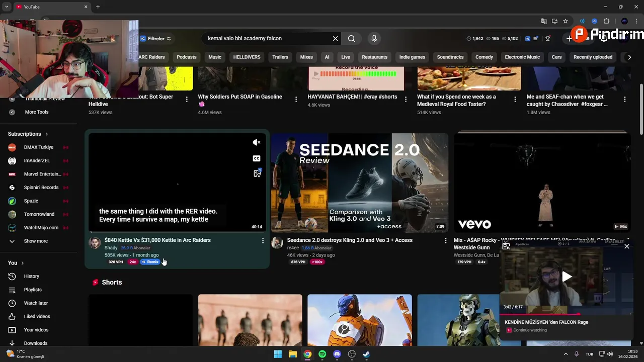Screen dimensions: 644x362
Task: Open History in sidebar
Action: [31, 276]
